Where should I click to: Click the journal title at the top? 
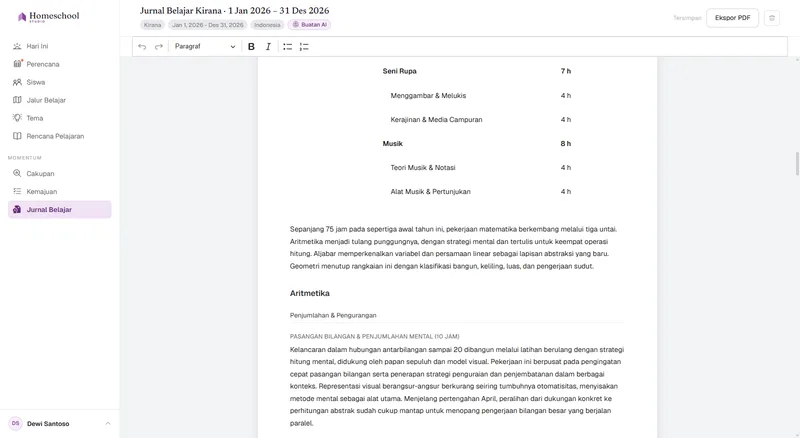coord(235,10)
